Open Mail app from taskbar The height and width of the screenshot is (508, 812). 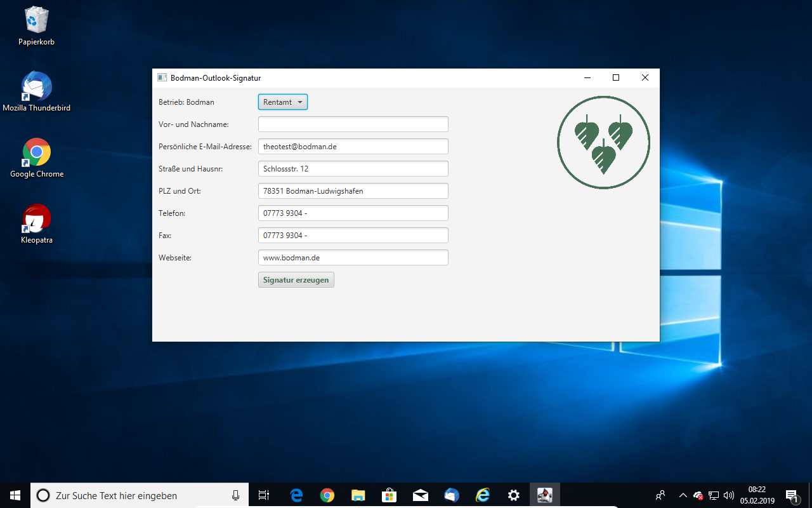point(421,495)
